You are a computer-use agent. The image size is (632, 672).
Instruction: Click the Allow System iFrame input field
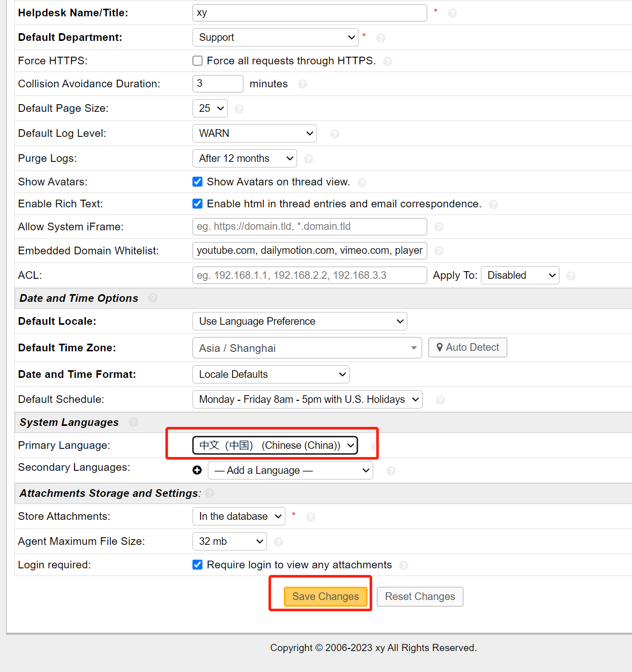tap(309, 227)
